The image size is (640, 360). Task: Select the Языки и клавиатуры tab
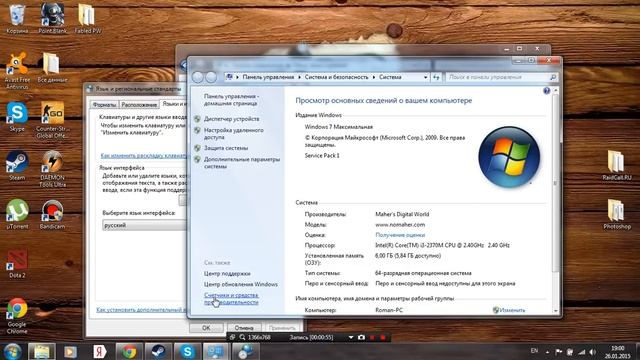(x=174, y=104)
